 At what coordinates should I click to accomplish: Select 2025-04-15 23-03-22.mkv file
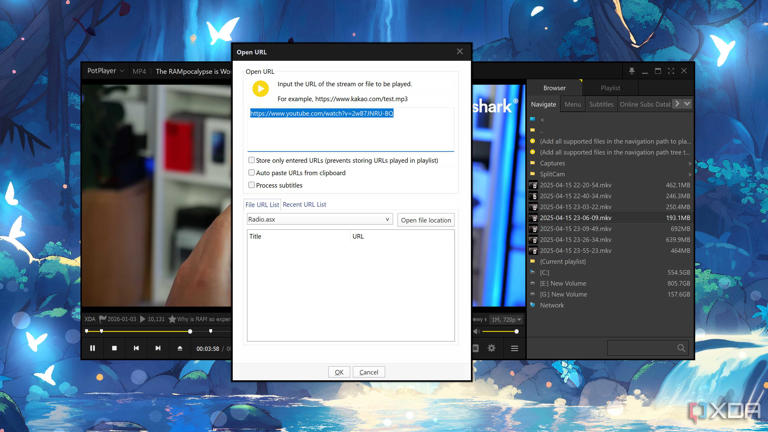[610, 207]
